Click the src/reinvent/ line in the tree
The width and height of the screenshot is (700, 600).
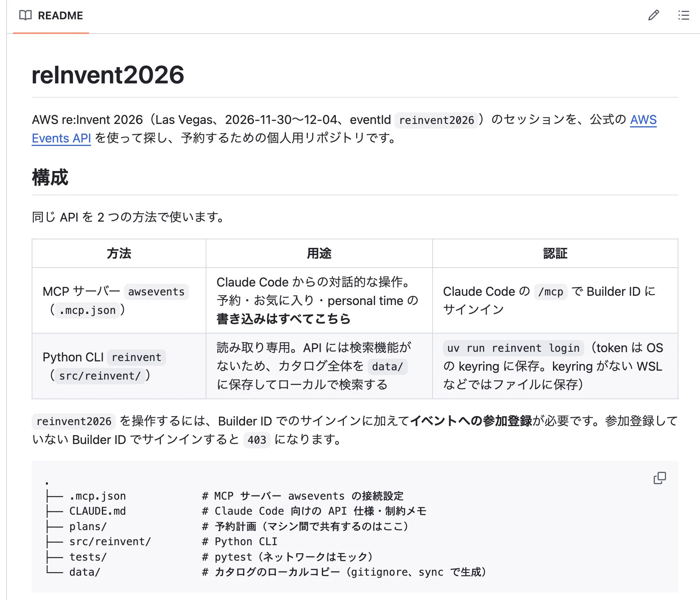161,542
